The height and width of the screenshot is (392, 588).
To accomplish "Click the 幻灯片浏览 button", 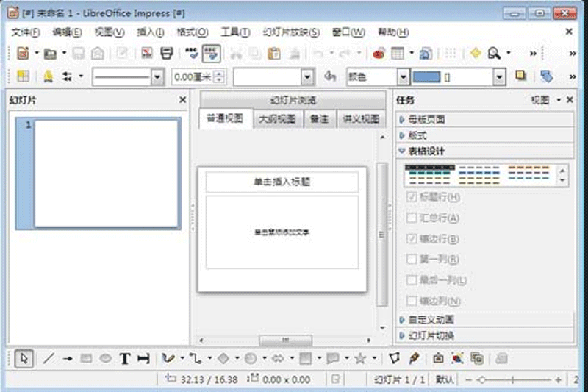I will (x=293, y=101).
